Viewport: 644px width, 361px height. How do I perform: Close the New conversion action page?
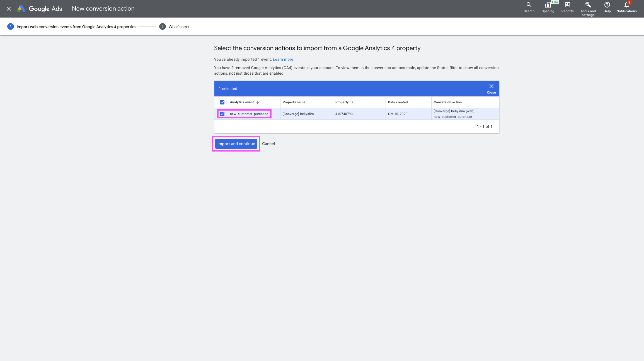9,9
